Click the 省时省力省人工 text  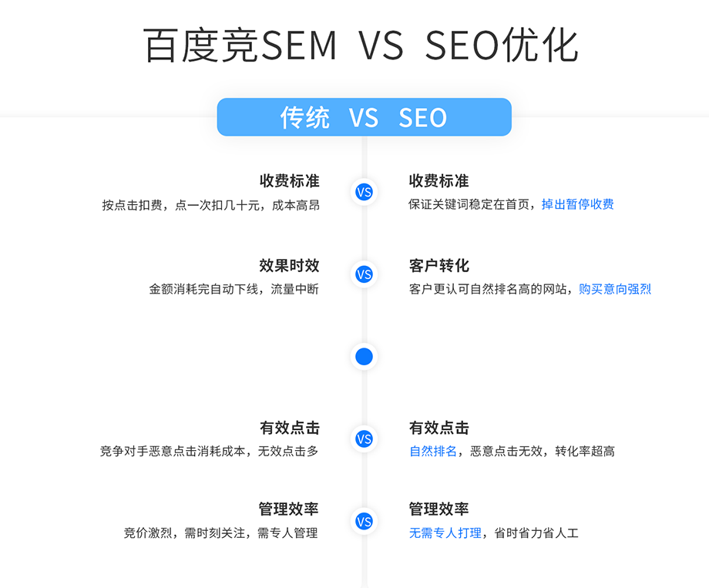pos(536,533)
